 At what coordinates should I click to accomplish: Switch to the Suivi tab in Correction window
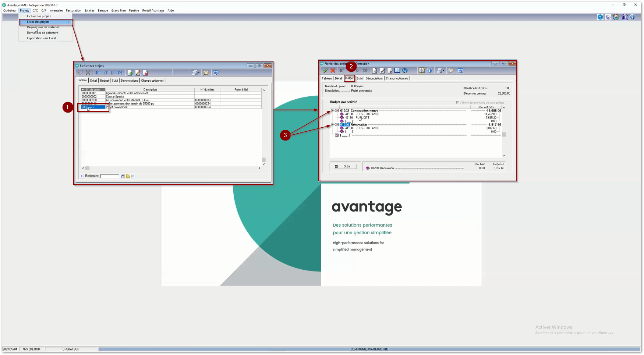pos(360,78)
